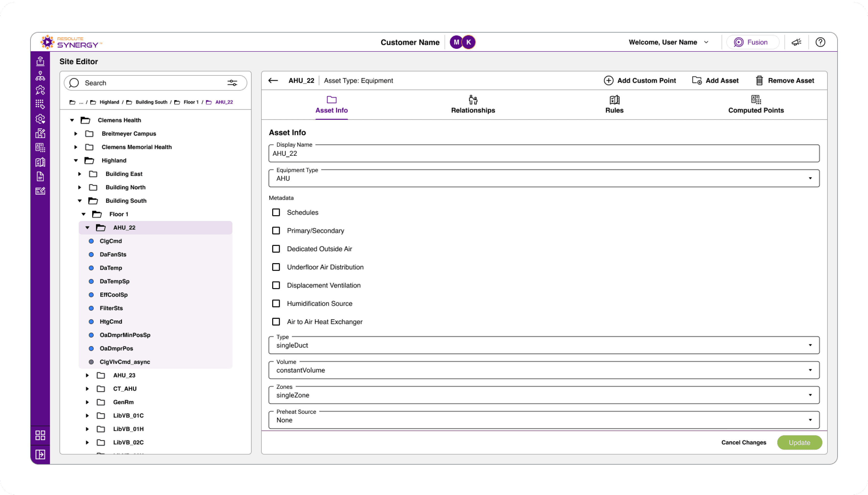Image resolution: width=868 pixels, height=495 pixels.
Task: Check the Dedicated Outside Air option
Action: (x=276, y=249)
